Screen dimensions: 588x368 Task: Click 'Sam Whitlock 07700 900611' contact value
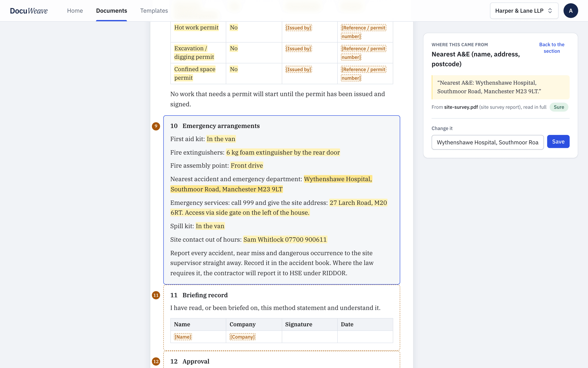[x=285, y=239]
